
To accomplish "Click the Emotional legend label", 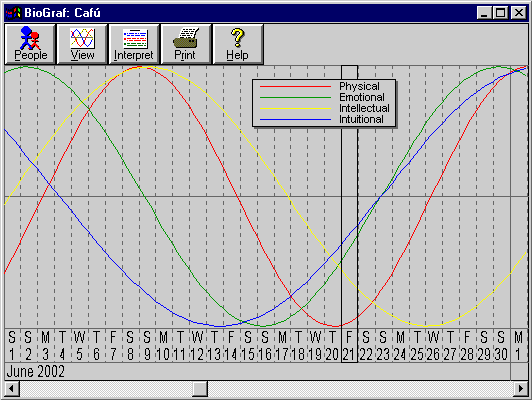I will 362,97.
